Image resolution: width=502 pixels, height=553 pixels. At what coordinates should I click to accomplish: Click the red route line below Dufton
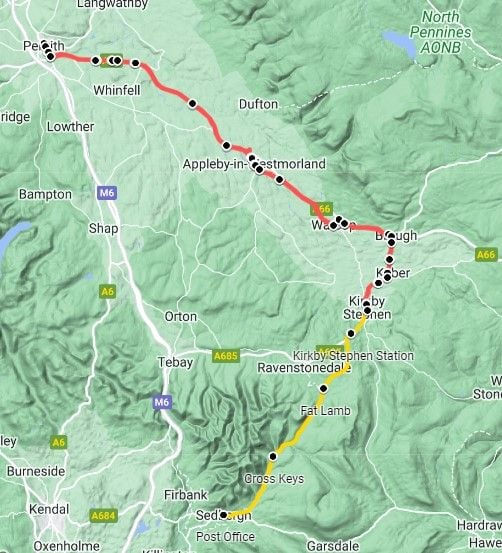(209, 122)
